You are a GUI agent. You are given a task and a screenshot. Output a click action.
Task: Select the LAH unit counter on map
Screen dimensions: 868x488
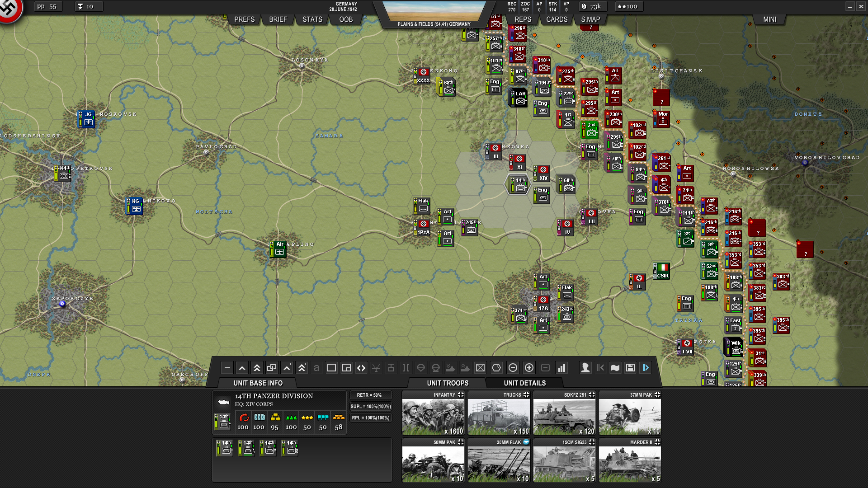pyautogui.click(x=519, y=98)
